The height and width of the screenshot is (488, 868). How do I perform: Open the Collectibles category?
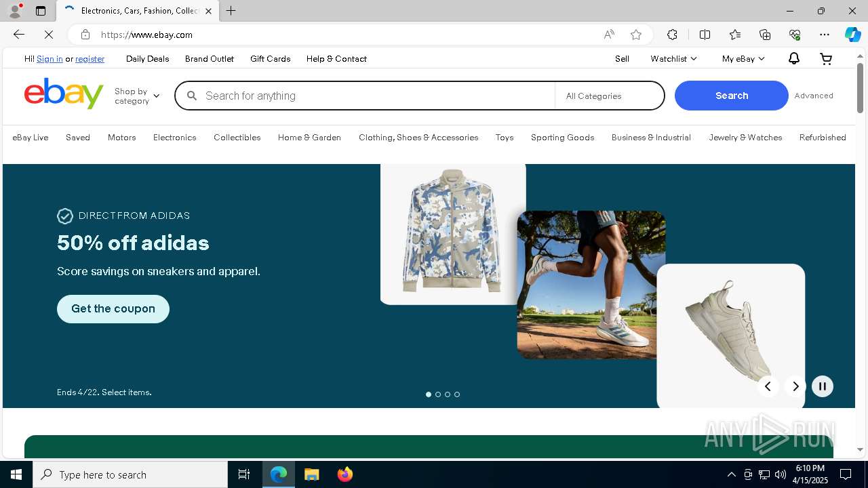click(237, 138)
